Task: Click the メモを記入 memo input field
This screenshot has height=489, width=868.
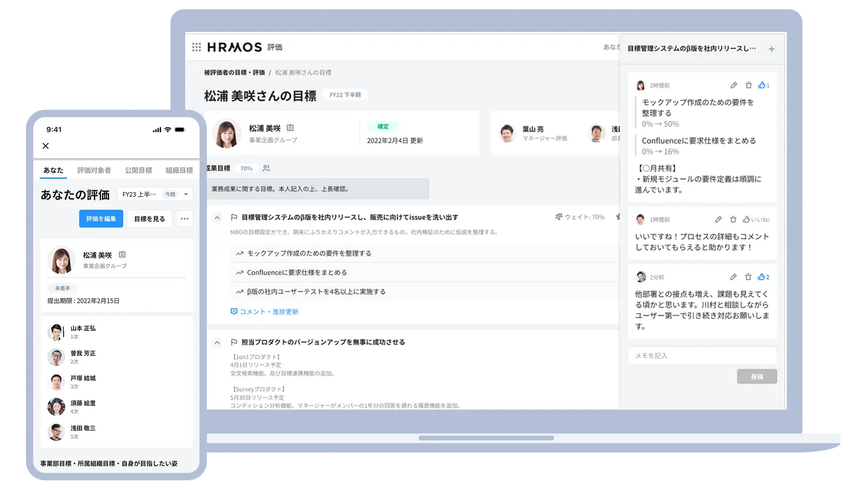Action: [702, 356]
